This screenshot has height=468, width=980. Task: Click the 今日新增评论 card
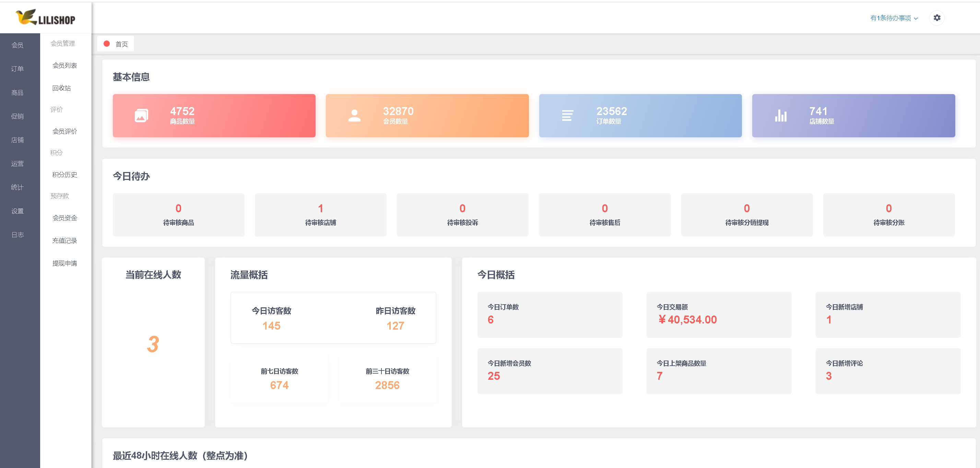888,371
